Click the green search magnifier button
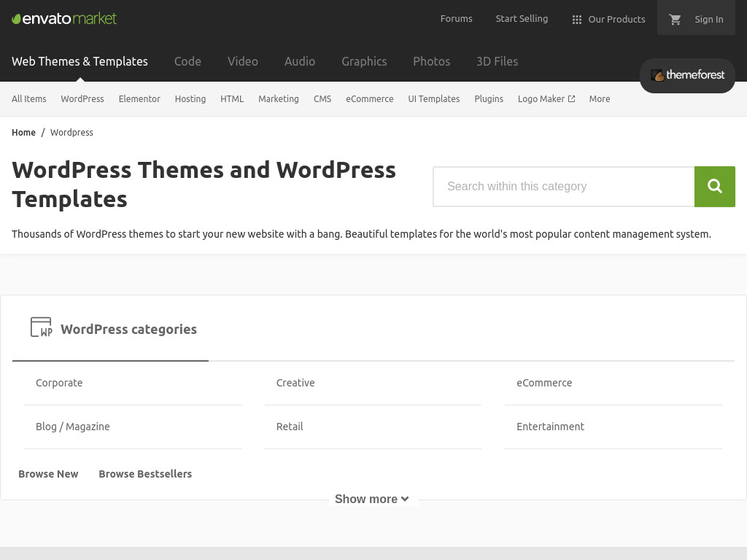 click(x=715, y=186)
